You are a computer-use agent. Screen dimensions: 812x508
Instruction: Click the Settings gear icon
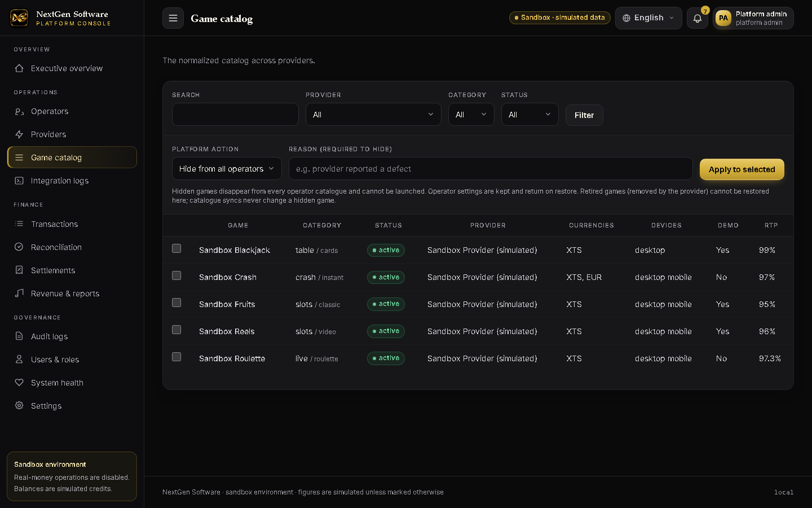tap(19, 406)
